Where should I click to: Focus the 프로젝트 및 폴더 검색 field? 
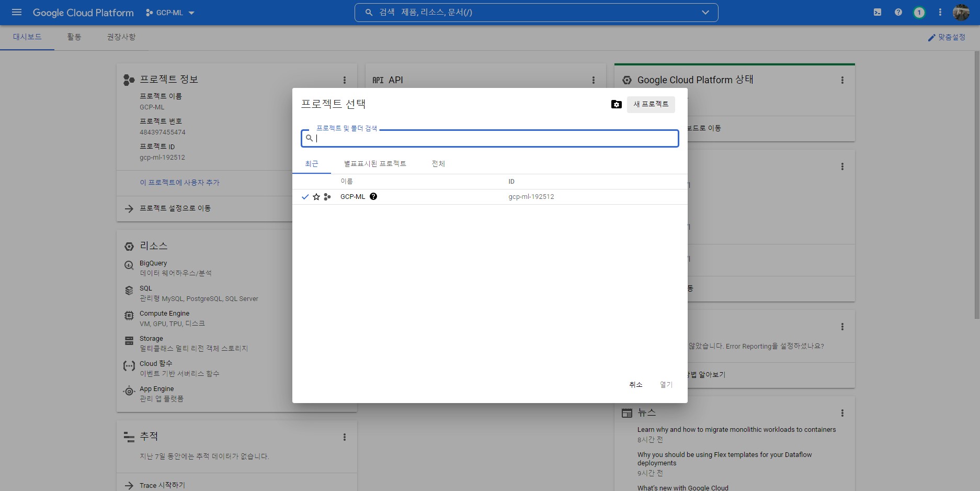[x=490, y=138]
